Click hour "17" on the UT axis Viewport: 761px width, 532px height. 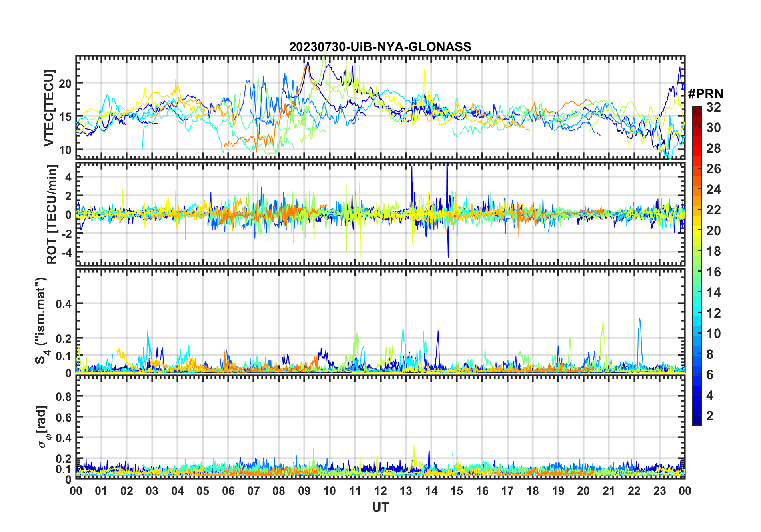[507, 491]
